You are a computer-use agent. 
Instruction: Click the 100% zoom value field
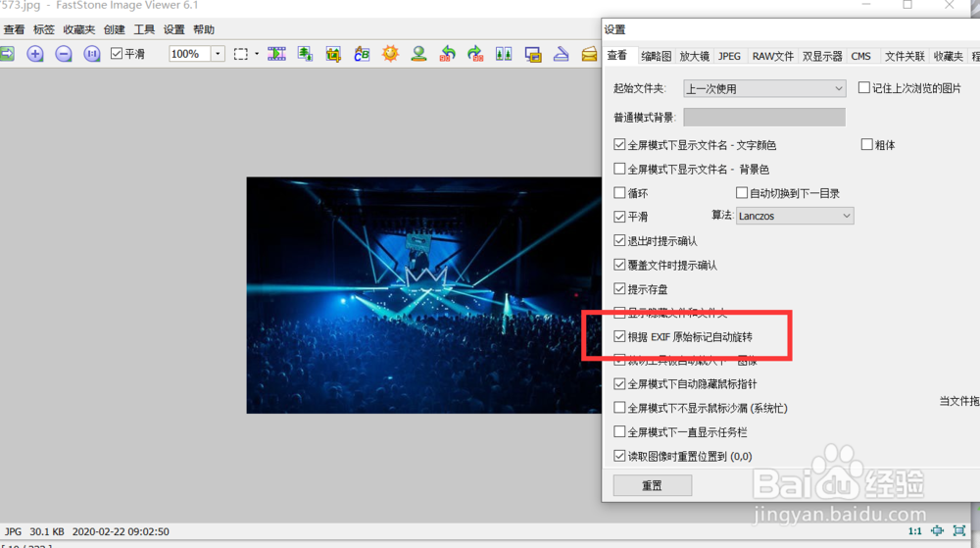coord(189,54)
